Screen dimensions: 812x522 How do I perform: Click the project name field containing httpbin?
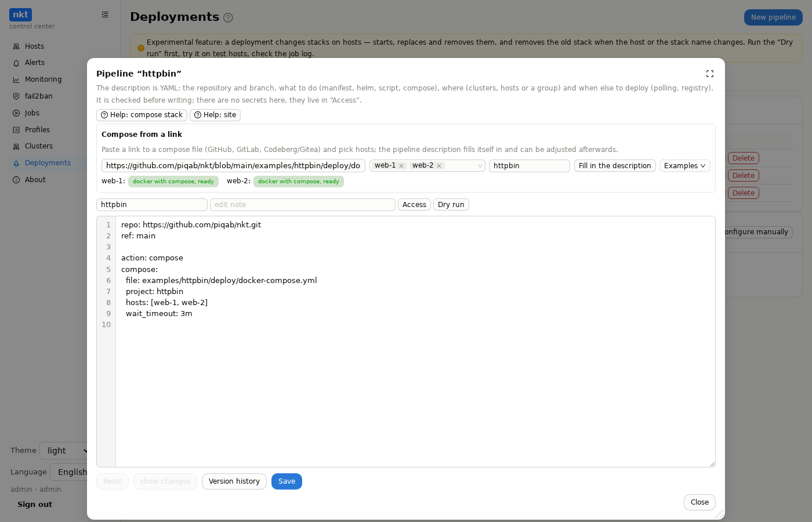(x=530, y=166)
